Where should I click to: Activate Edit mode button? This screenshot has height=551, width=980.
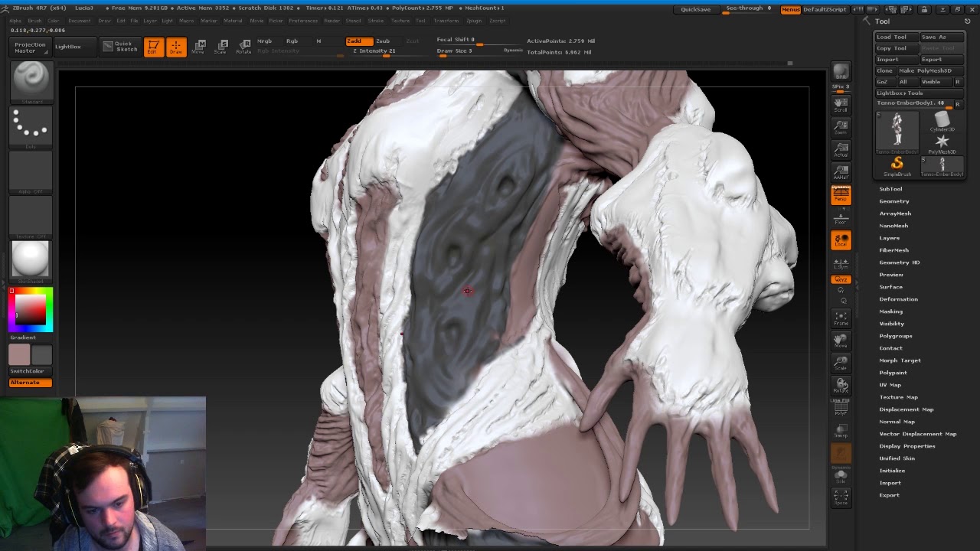153,47
